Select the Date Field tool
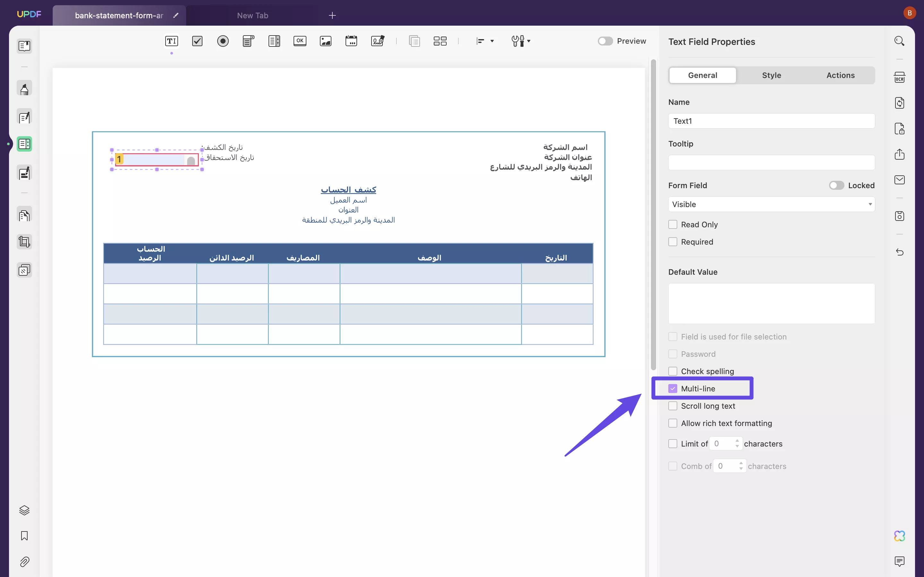This screenshot has height=577, width=924. [351, 41]
